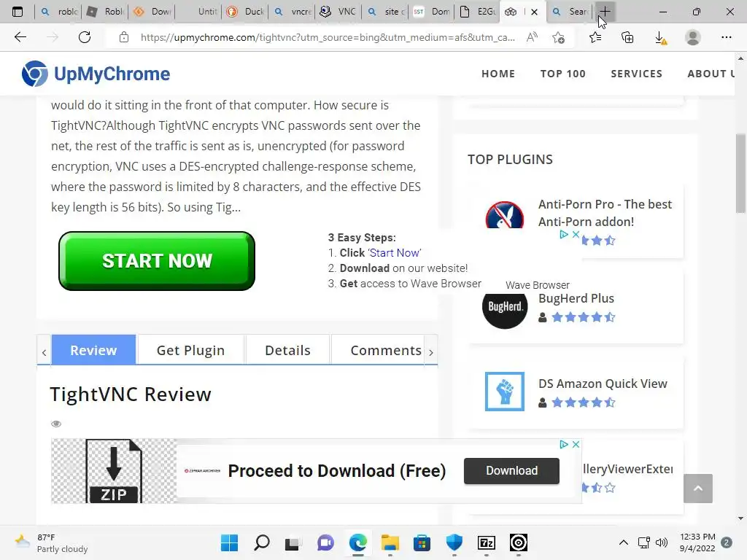747x560 pixels.
Task: Switch to the Get Plugin tab
Action: click(190, 350)
